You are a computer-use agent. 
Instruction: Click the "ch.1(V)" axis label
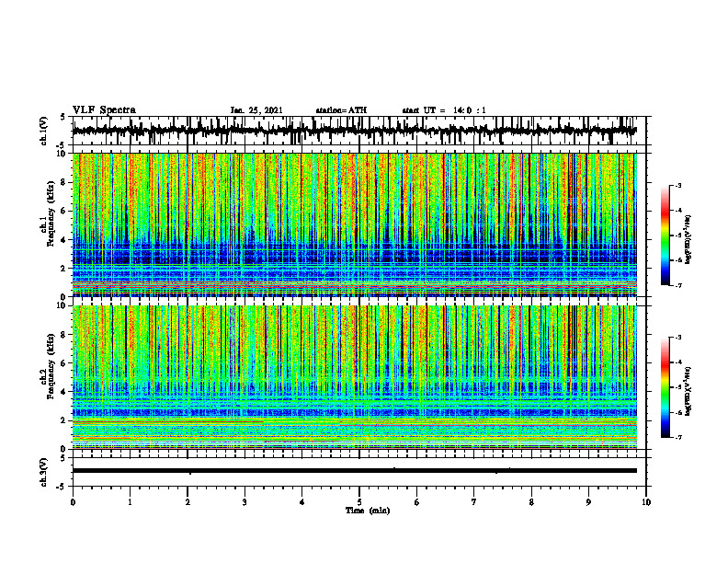(x=44, y=131)
